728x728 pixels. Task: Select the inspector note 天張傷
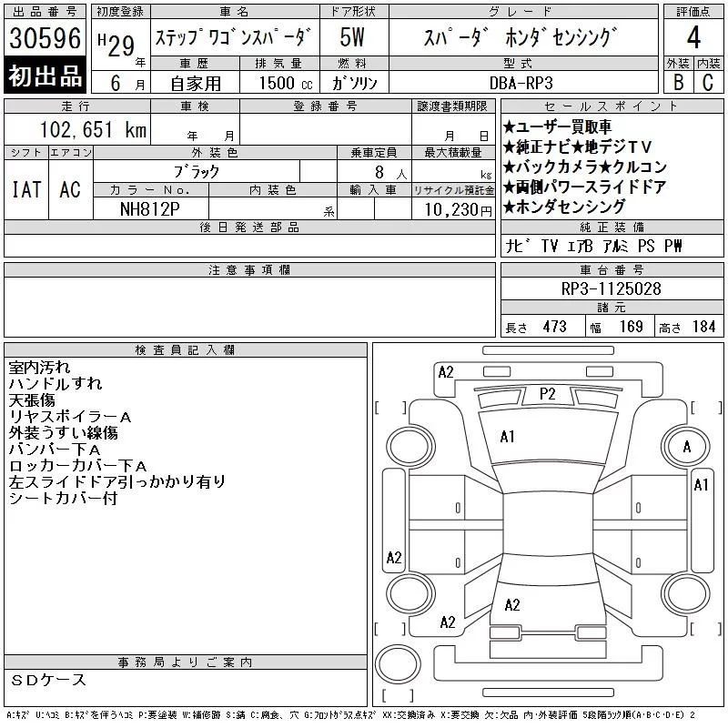pos(32,400)
